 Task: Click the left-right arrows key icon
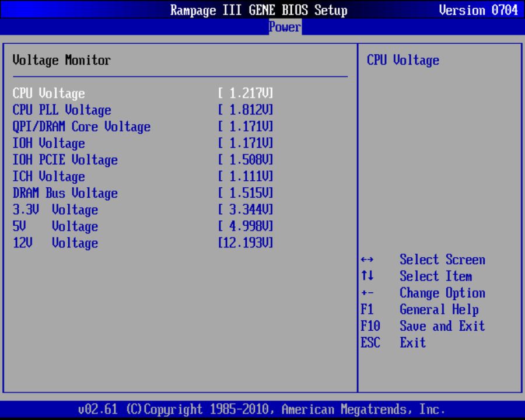click(x=367, y=260)
